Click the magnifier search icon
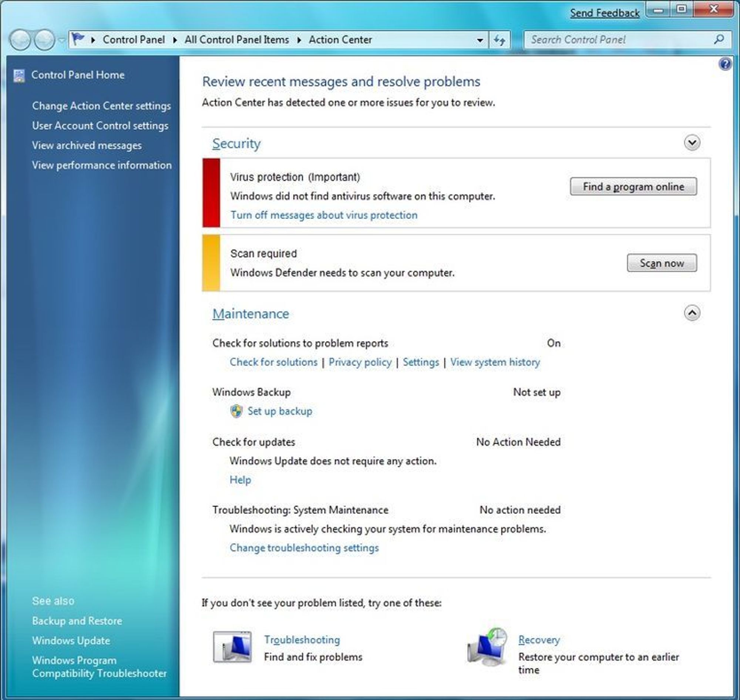The height and width of the screenshot is (700, 740). point(719,39)
